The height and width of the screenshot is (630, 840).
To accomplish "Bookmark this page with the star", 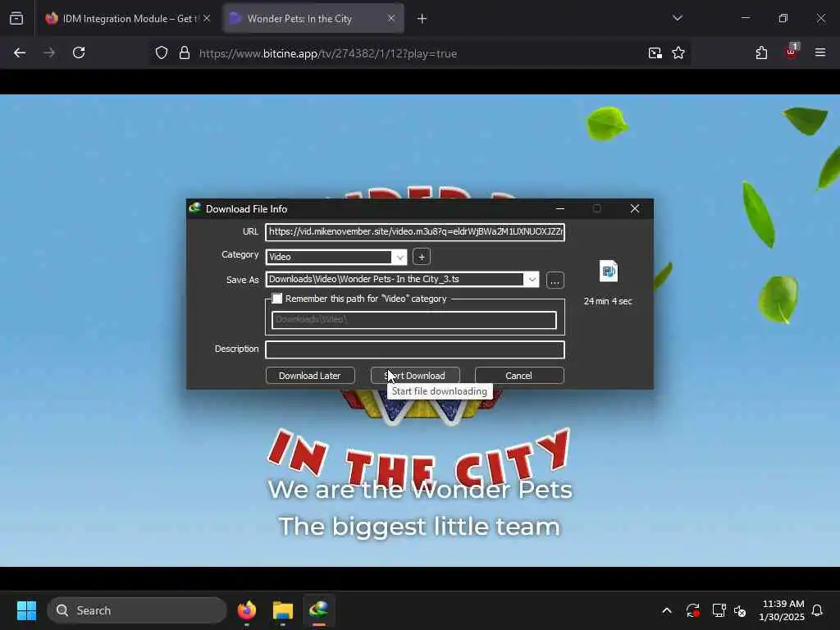I will [x=678, y=53].
